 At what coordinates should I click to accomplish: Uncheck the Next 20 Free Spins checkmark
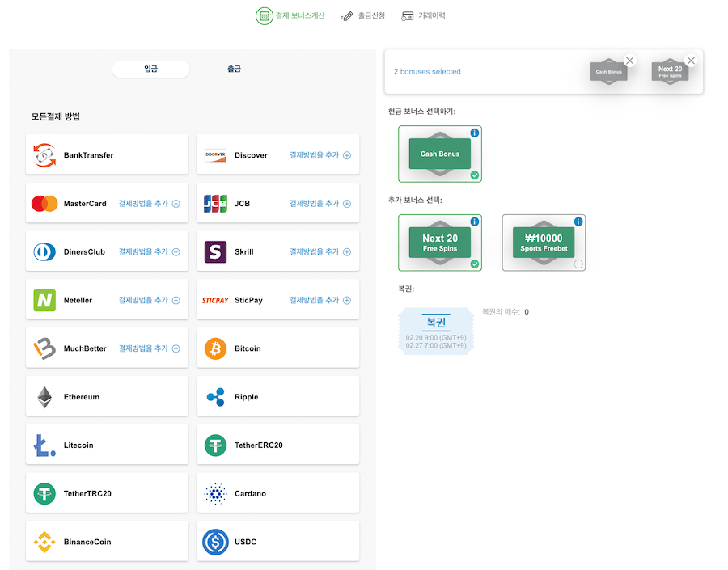[475, 264]
